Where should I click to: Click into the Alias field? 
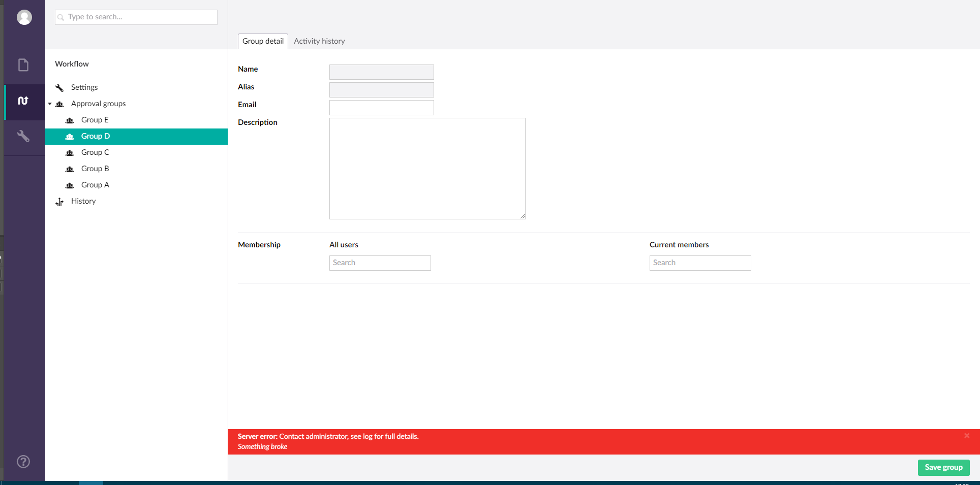tap(382, 90)
